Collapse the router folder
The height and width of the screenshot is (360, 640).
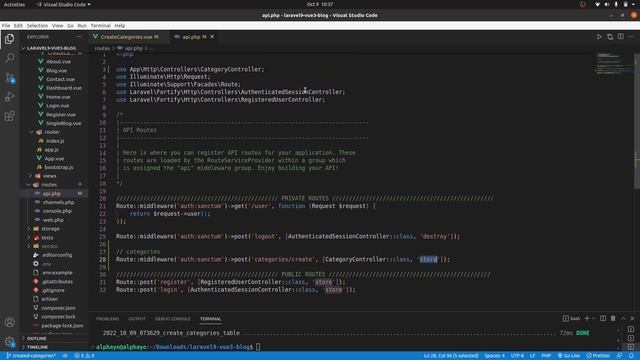(x=52, y=132)
